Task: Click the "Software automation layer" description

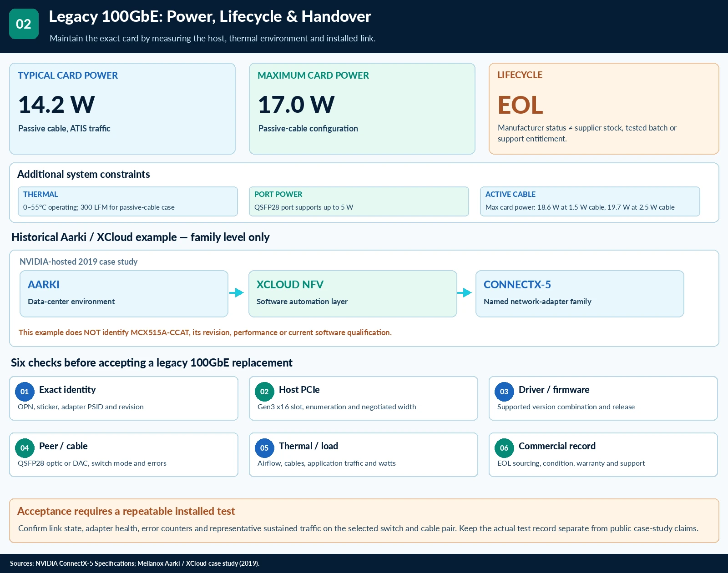Action: pyautogui.click(x=302, y=302)
